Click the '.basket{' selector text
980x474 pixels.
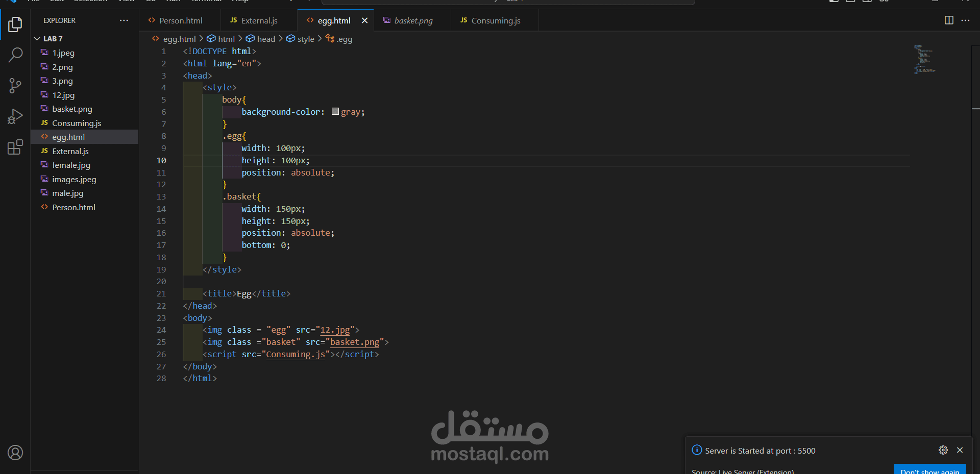241,197
